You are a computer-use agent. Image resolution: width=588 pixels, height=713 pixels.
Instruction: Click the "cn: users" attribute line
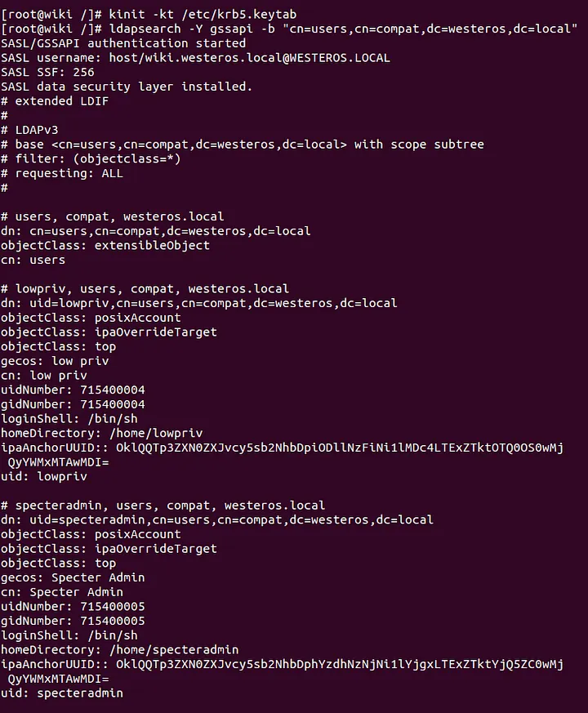coord(33,260)
